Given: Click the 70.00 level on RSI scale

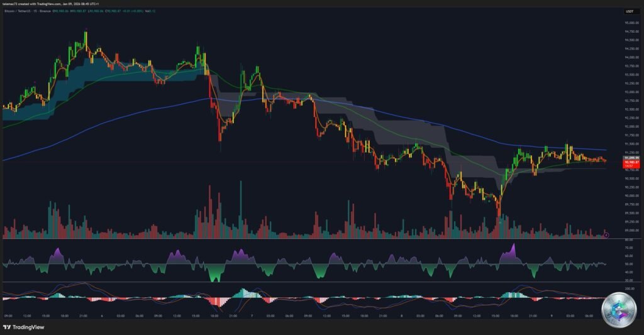Looking at the screenshot, I should [629, 248].
